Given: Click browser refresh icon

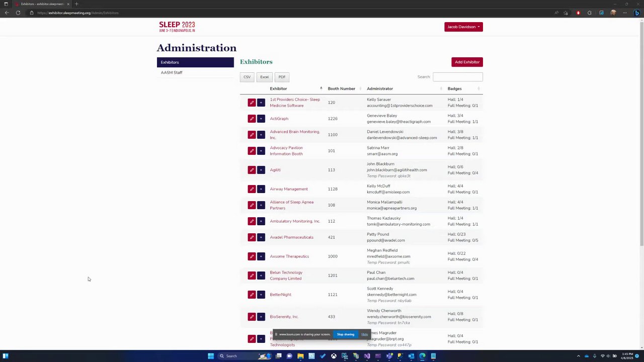Looking at the screenshot, I should [18, 13].
